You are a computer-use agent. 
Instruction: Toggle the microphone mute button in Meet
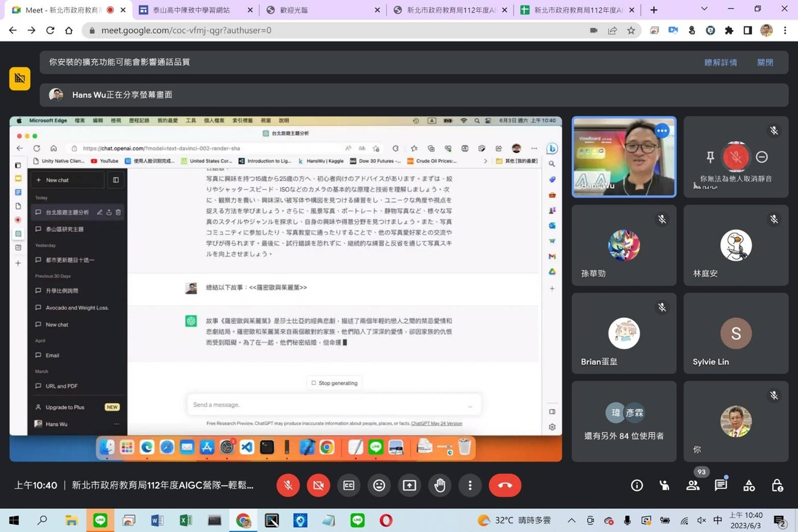[x=288, y=485]
